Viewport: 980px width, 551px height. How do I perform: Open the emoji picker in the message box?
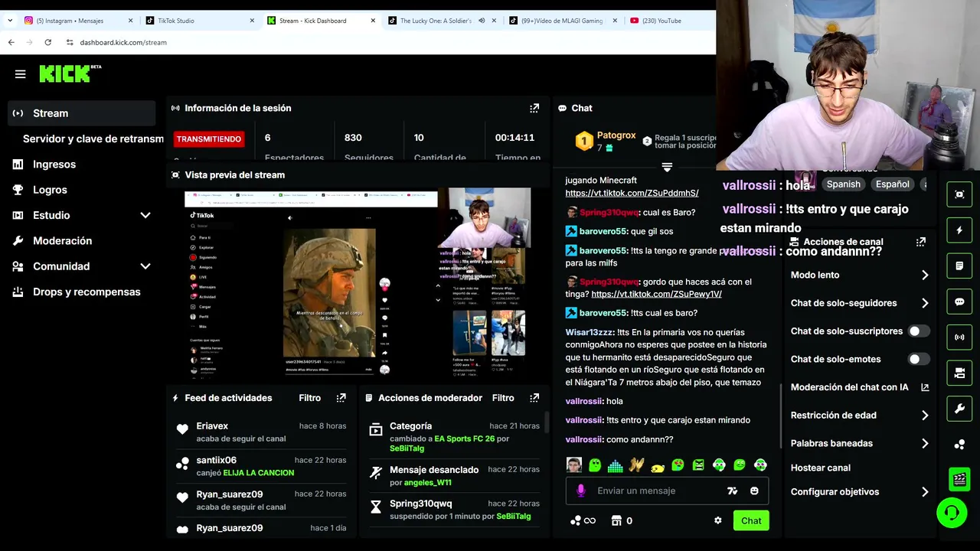(754, 491)
